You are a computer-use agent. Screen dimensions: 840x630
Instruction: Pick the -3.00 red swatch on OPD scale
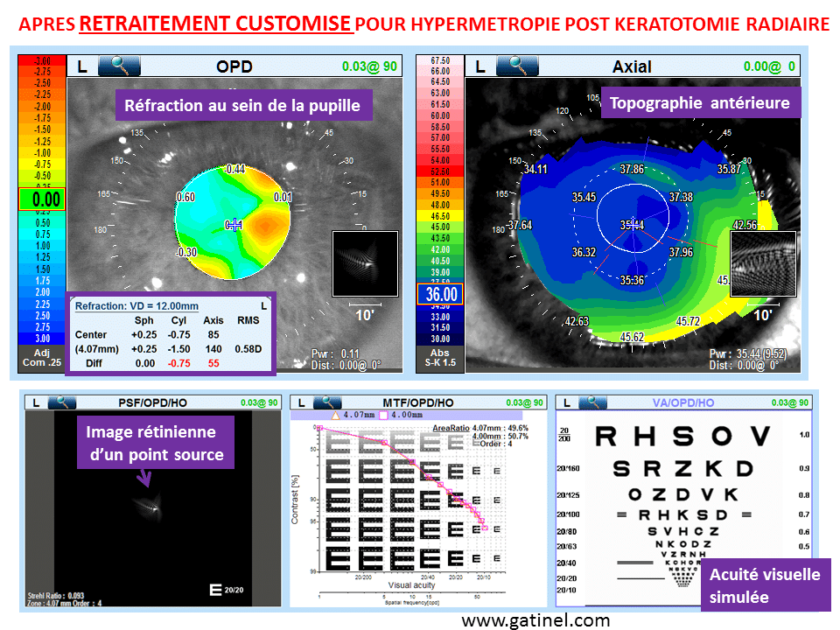[x=42, y=60]
